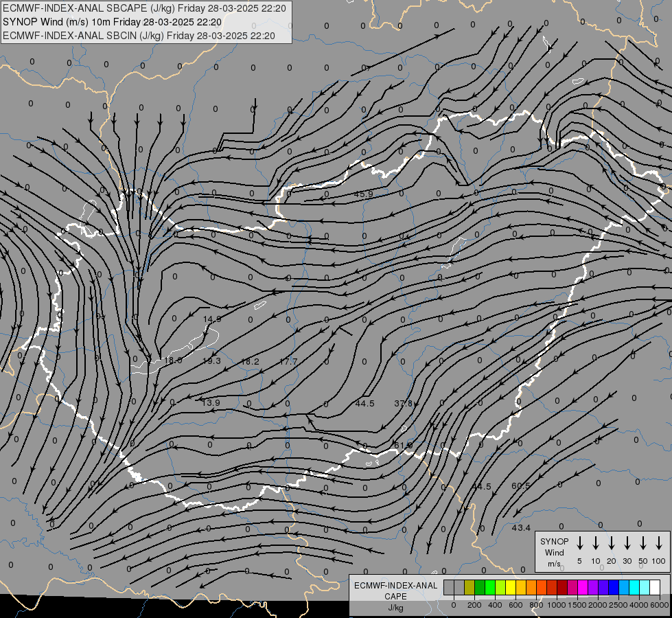Click the 4000 tick label on CAPE scale
The image size is (672, 618).
coord(639,605)
